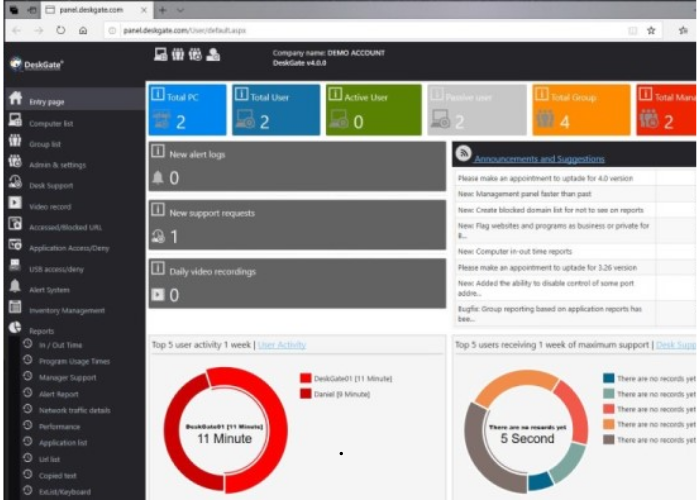This screenshot has width=700, height=500.
Task: Open support agent icon in header toolbar
Action: 213,54
